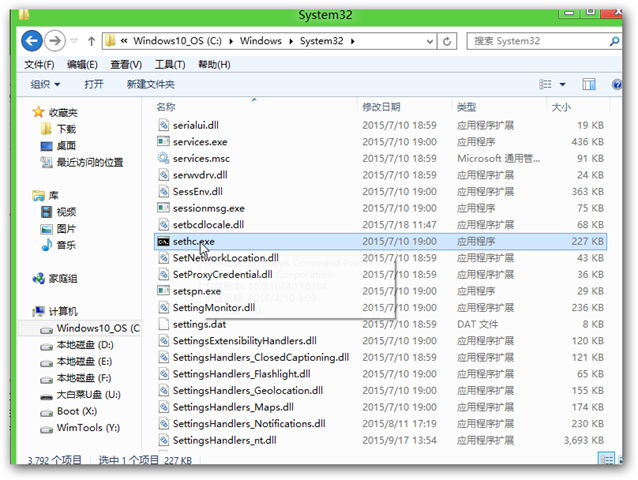The image size is (638, 480).
Task: Sort by the 大小 column header
Action: coord(561,107)
